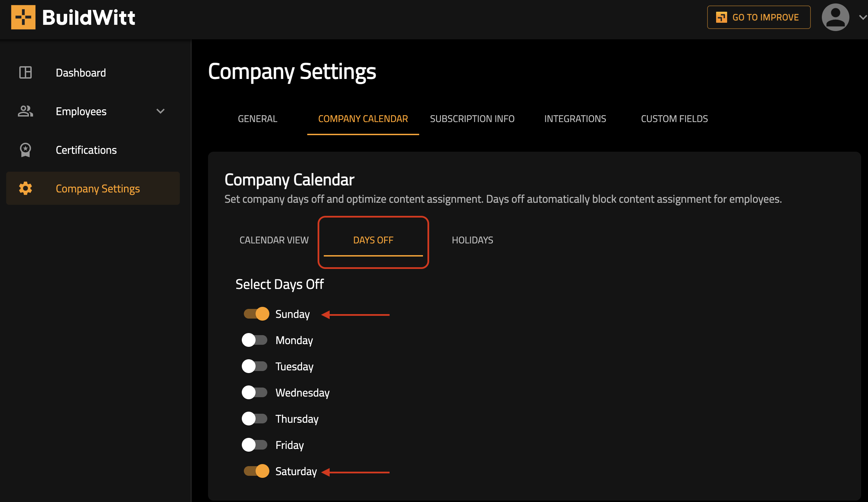The width and height of the screenshot is (868, 502).
Task: Turn off the Sunday day-off toggle
Action: pyautogui.click(x=256, y=314)
